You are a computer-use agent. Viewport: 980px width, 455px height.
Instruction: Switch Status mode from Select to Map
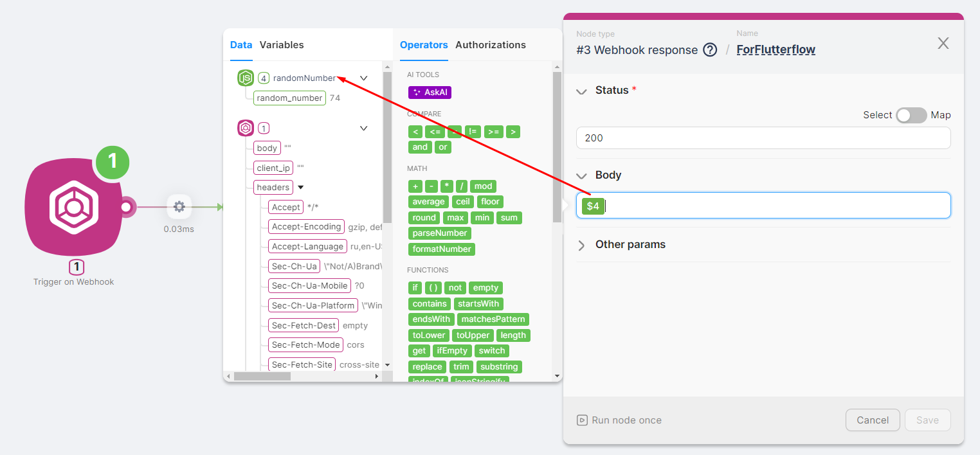[x=911, y=115]
